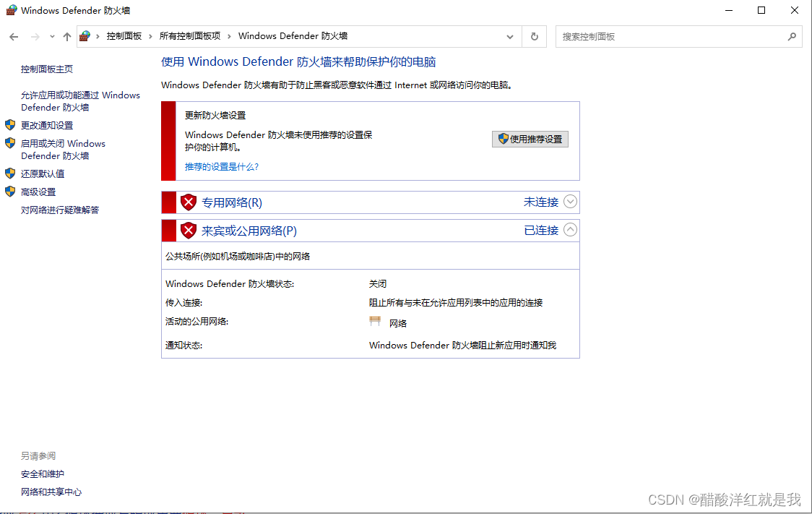
Task: Select 所有控制面板项 in the breadcrumb
Action: (190, 36)
